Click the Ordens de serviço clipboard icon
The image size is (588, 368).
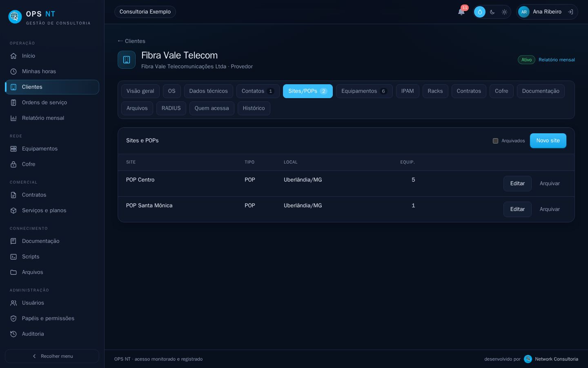point(13,103)
